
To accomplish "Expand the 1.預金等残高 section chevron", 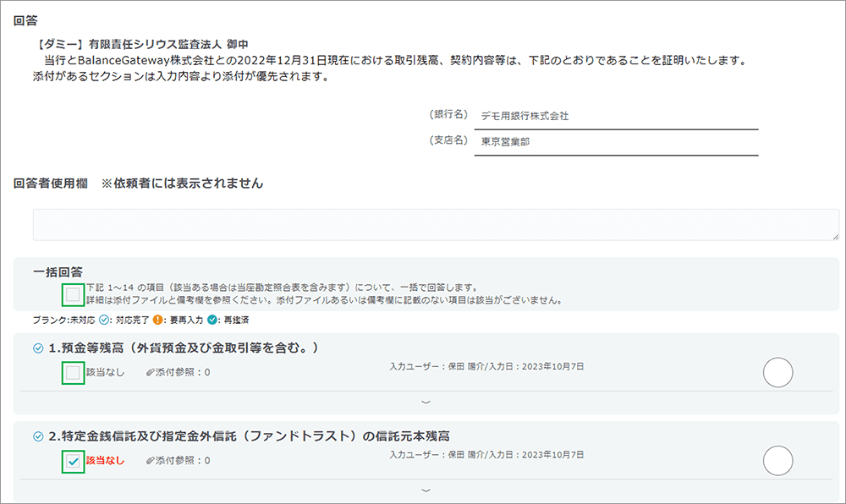I will click(426, 402).
